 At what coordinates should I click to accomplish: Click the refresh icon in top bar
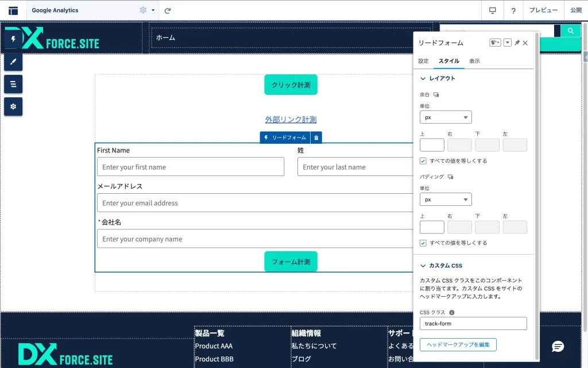tap(168, 10)
